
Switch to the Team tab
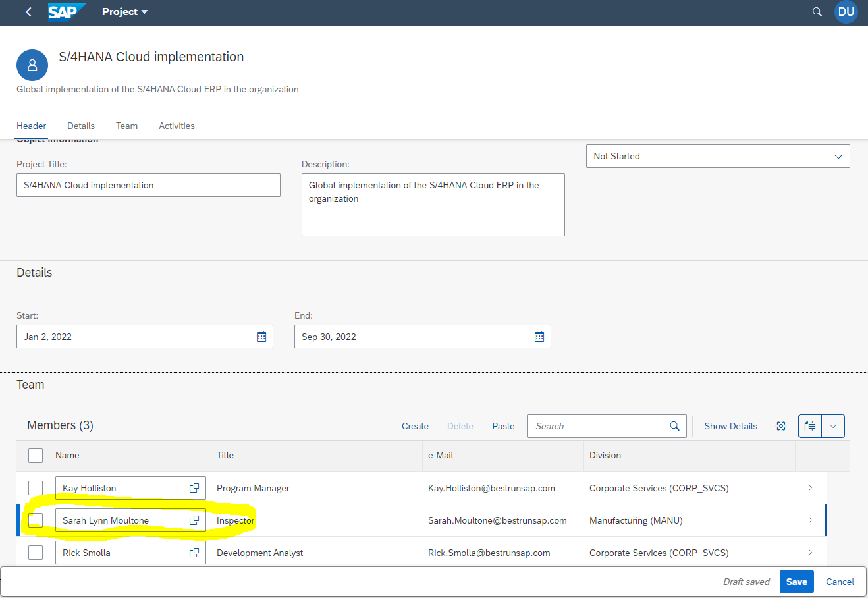[126, 126]
